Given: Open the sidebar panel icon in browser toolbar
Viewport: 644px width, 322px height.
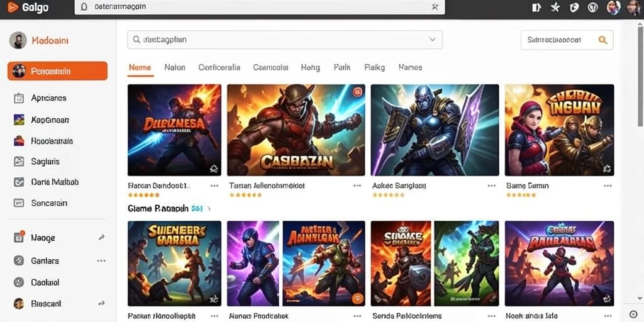Looking at the screenshot, I should (536, 8).
